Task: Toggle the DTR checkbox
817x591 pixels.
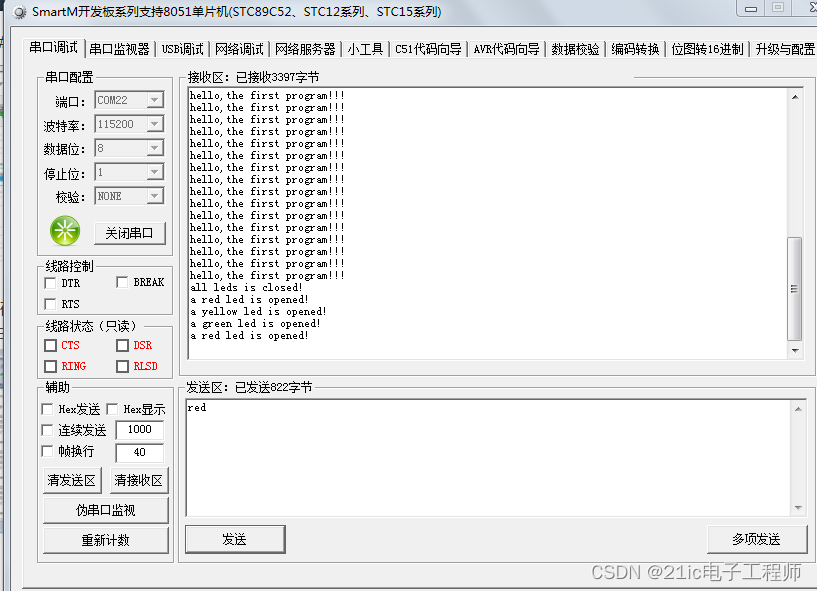Action: pos(51,283)
